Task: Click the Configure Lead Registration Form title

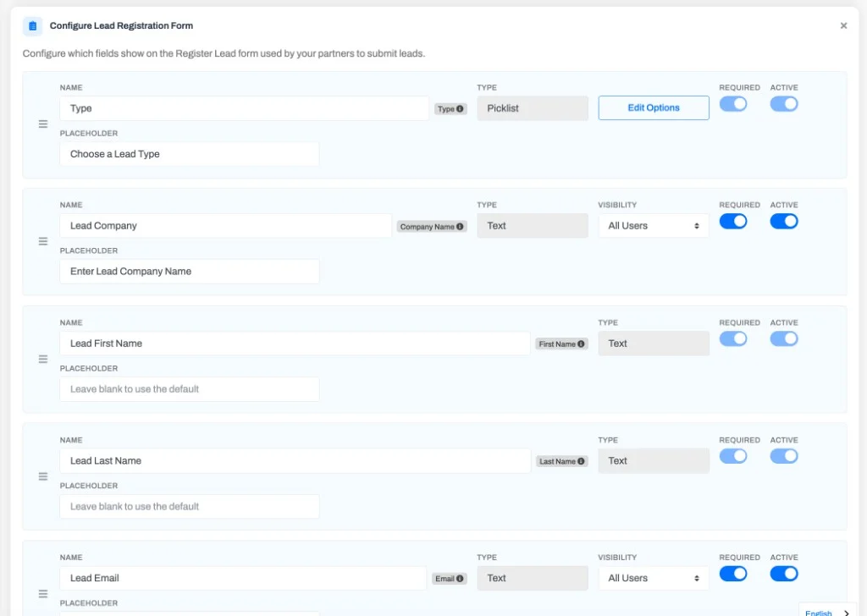Action: coord(121,26)
